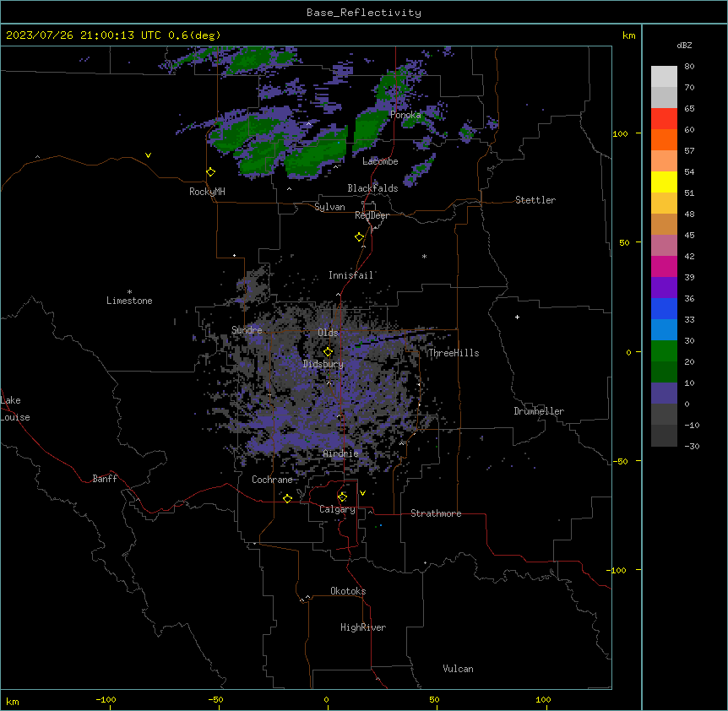Screen dimensions: 728x711
Task: Select the purple legend swatch near 39
Action: [664, 288]
